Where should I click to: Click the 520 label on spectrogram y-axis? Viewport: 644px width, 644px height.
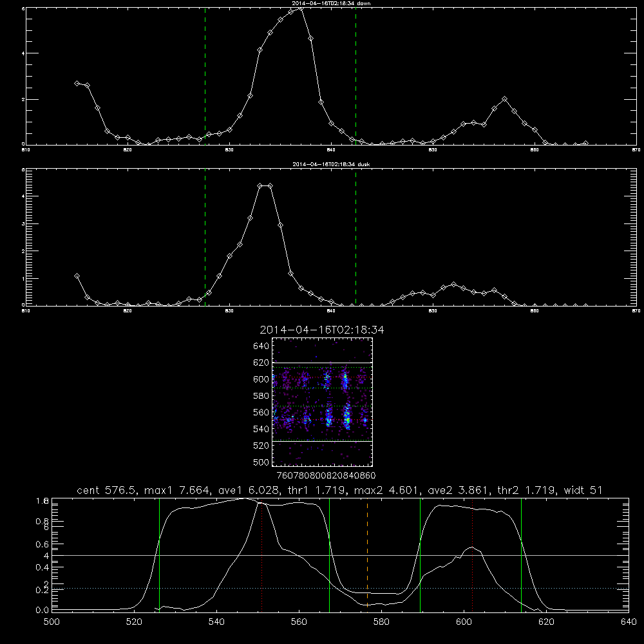click(261, 446)
